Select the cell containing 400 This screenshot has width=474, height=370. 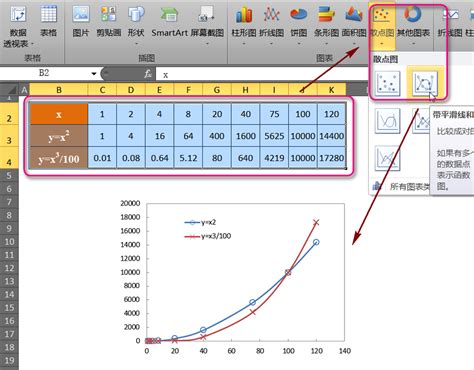(x=217, y=136)
